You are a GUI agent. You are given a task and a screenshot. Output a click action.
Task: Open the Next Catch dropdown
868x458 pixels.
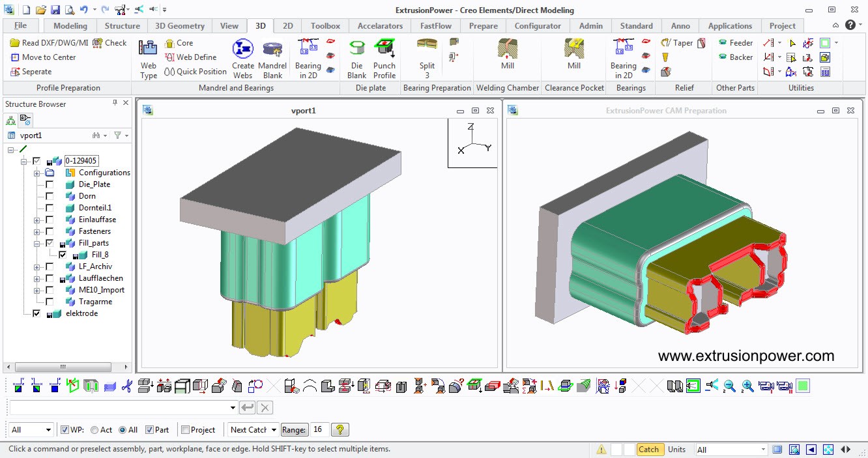pos(253,430)
